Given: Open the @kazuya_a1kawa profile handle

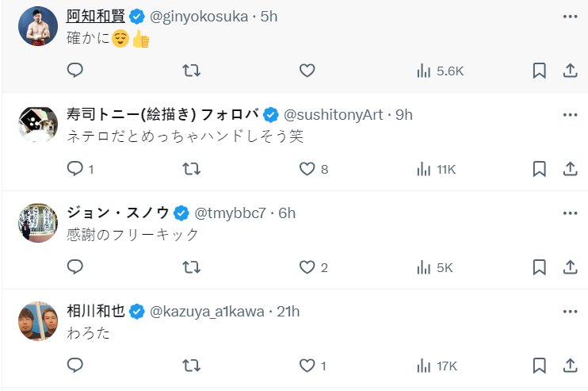Looking at the screenshot, I should [207, 312].
